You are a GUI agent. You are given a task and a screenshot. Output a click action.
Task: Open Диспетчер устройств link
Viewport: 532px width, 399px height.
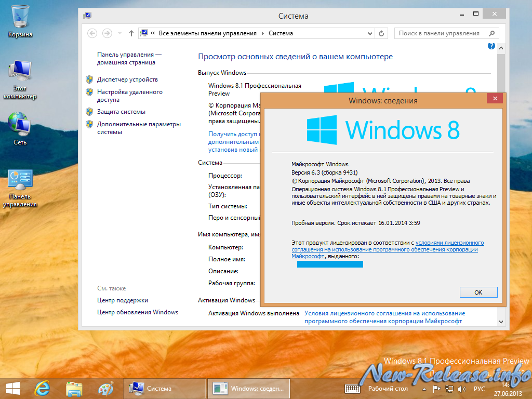pos(127,79)
